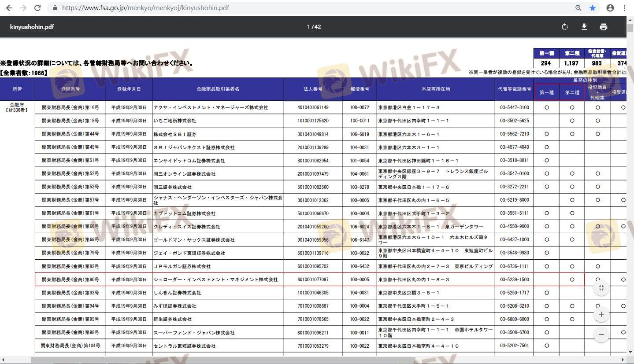Click the 登録番号 column header
The width and height of the screenshot is (634, 364).
tap(70, 89)
